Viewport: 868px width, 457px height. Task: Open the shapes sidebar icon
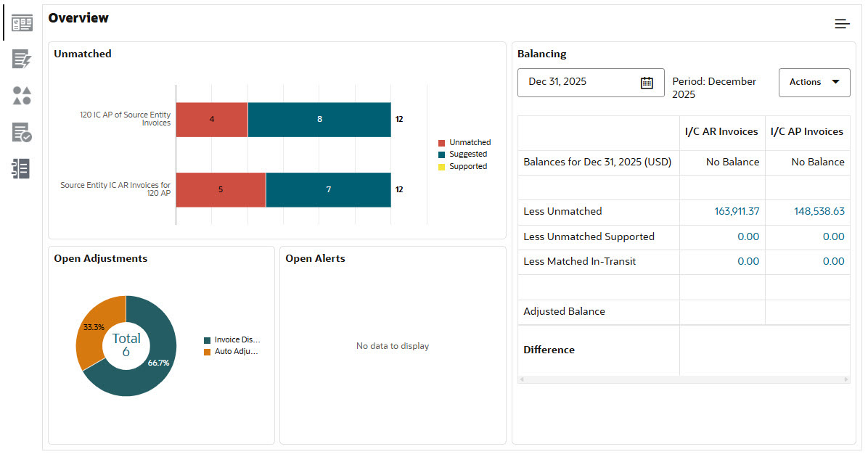pyautogui.click(x=22, y=96)
